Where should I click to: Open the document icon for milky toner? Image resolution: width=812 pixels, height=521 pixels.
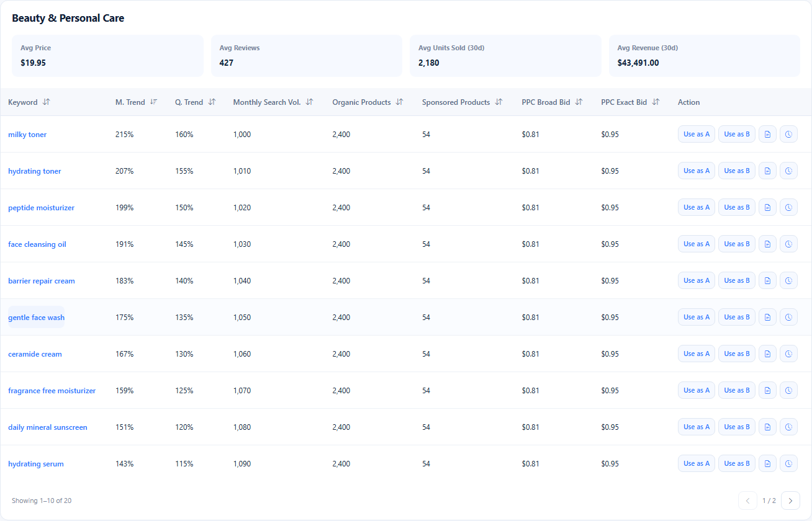pos(767,134)
